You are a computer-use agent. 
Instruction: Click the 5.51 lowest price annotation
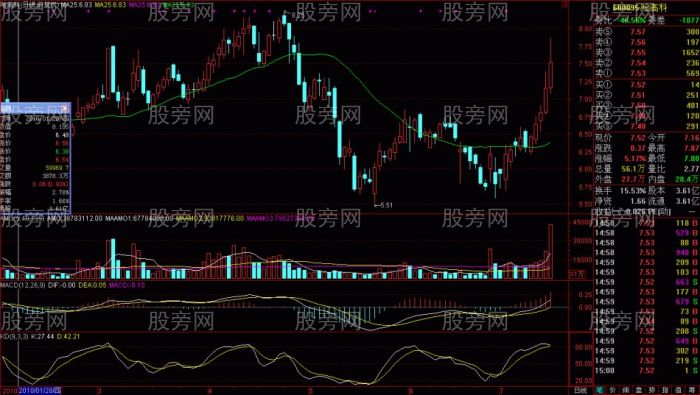(383, 205)
